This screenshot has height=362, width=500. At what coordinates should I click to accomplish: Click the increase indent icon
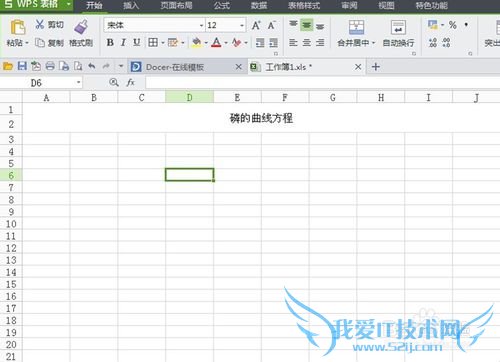point(274,43)
